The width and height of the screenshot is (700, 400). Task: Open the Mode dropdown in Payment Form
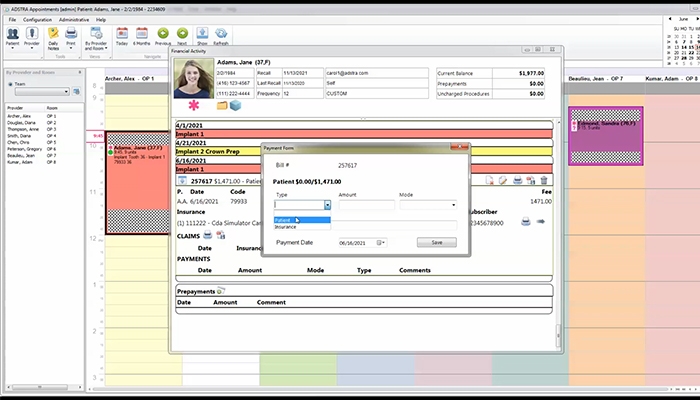click(x=428, y=205)
